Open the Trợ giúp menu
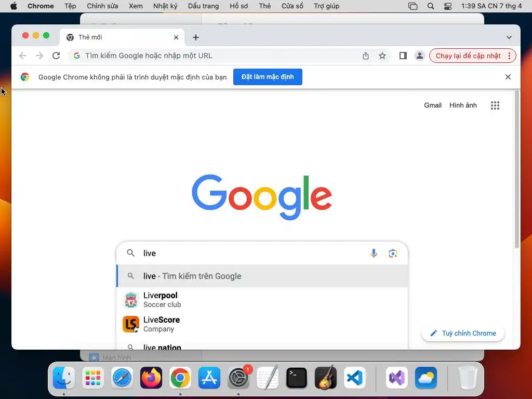The image size is (532, 399). [x=326, y=6]
